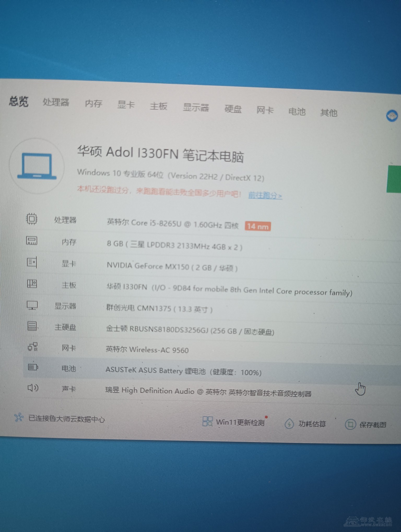Image resolution: width=401 pixels, height=532 pixels.
Task: Click the Windows 10 专业版 version text
Action: [x=170, y=175]
